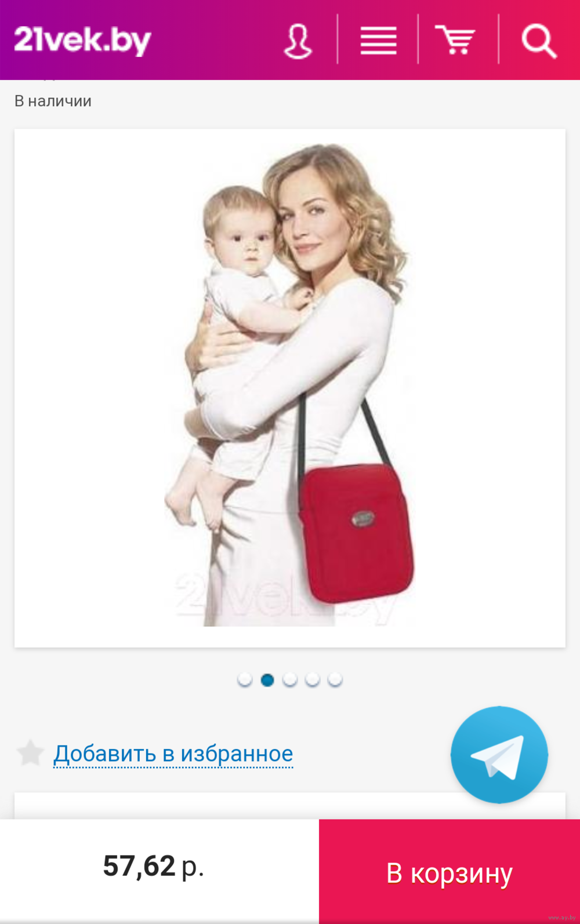Screen dimensions: 580x924
Task: Open the Telegram chat bubble
Action: tap(499, 755)
